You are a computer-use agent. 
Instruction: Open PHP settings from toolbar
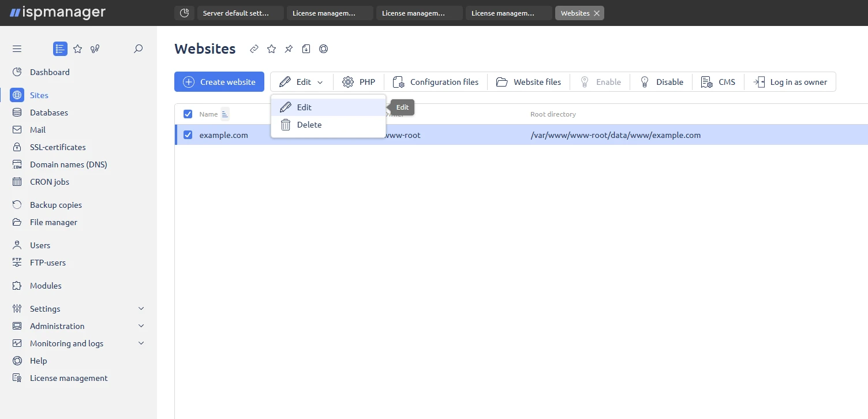click(x=358, y=82)
